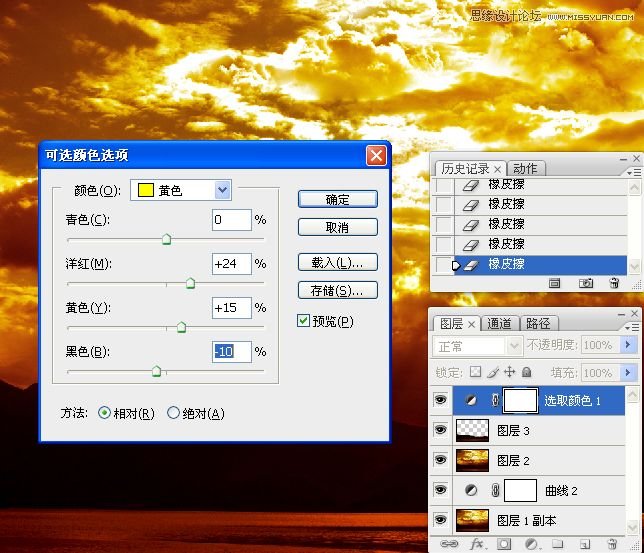Select the 图层 2 layer thumbnail
The width and height of the screenshot is (644, 553).
point(472,460)
